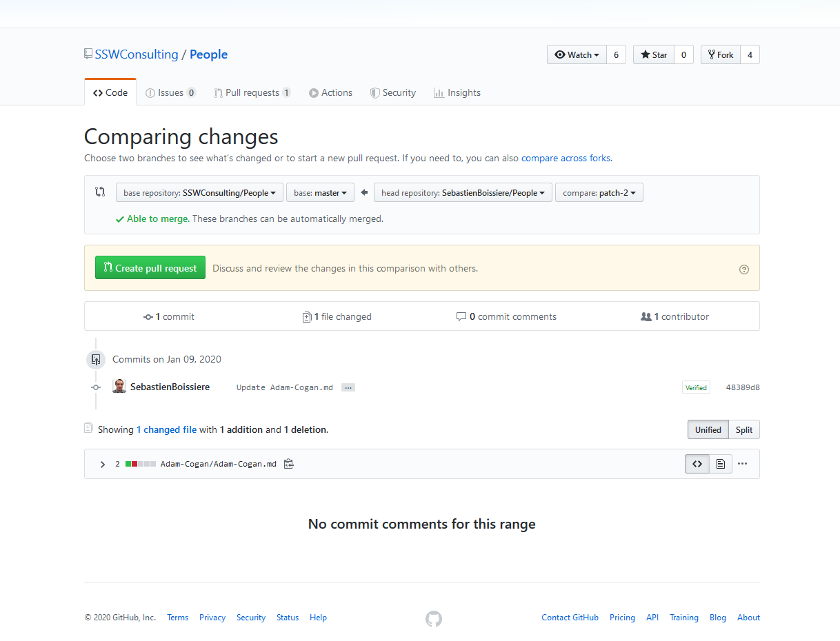Open the SSWConsulting owner link
This screenshot has width=840, height=641.
[137, 54]
